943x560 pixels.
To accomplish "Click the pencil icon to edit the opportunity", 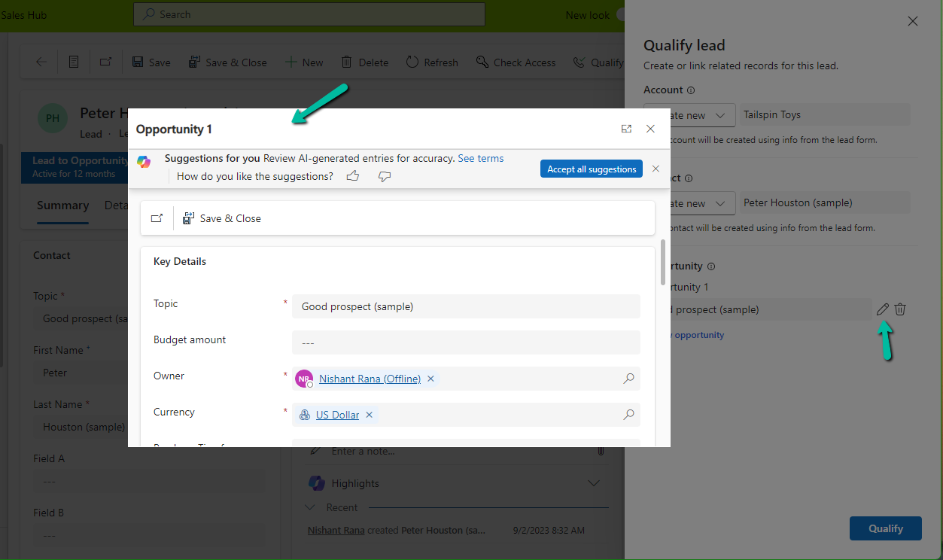I will (x=882, y=309).
